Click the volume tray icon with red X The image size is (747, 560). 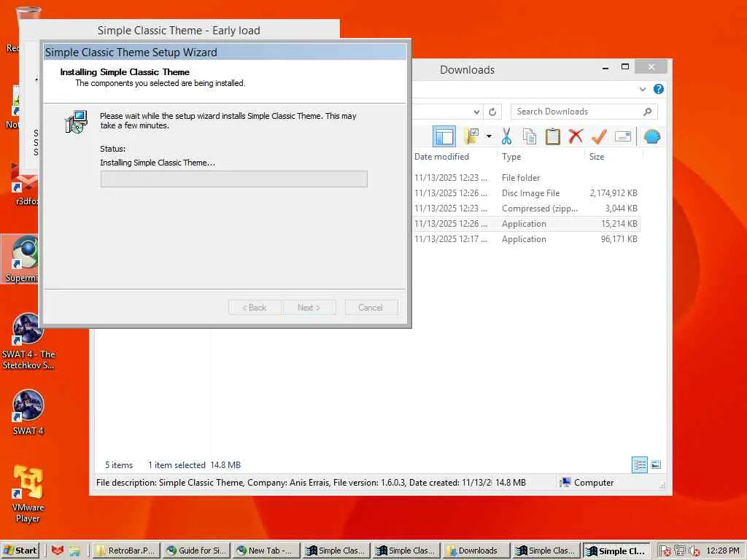pyautogui.click(x=694, y=551)
